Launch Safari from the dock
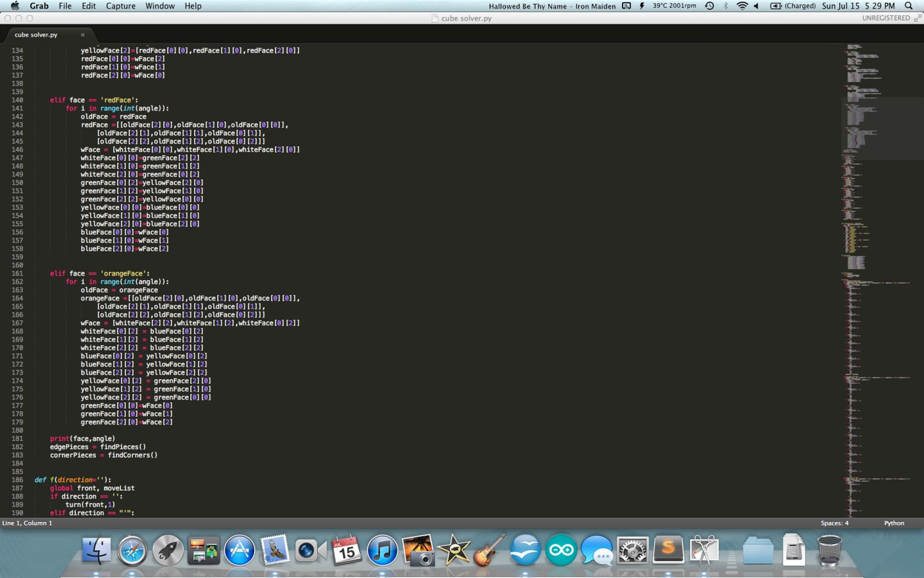Screen dimensions: 924x578 (x=132, y=550)
